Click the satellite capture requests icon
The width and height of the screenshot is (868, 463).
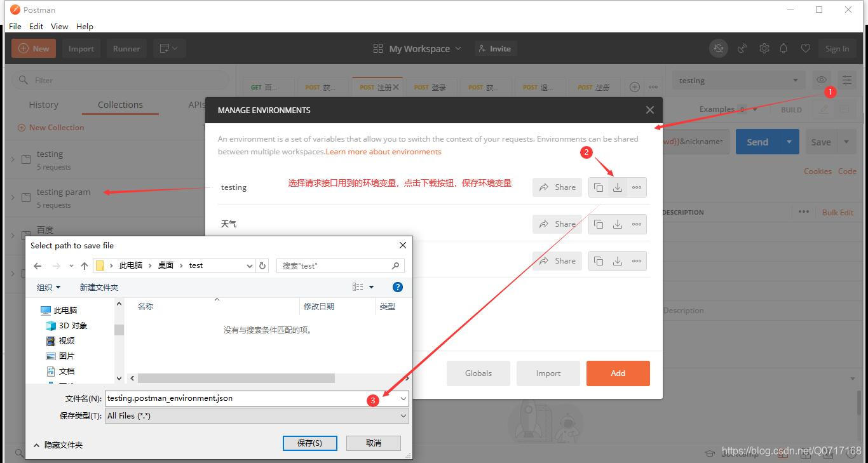[742, 48]
